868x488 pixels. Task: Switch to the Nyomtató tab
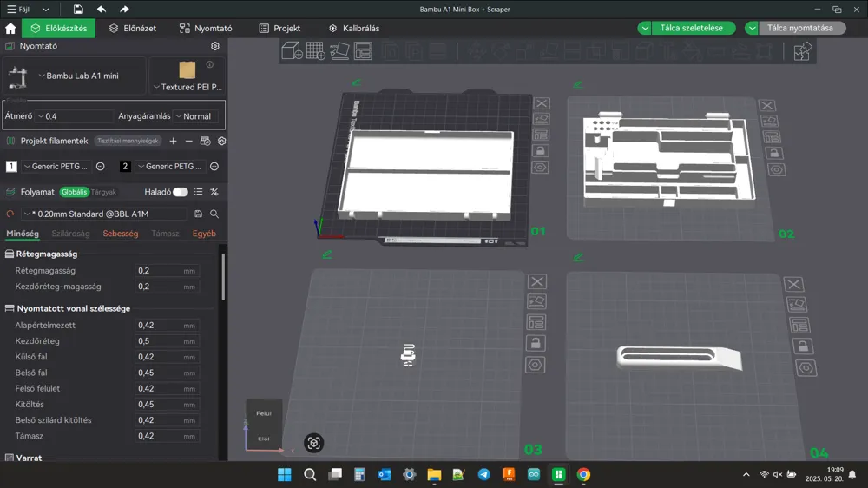(206, 29)
